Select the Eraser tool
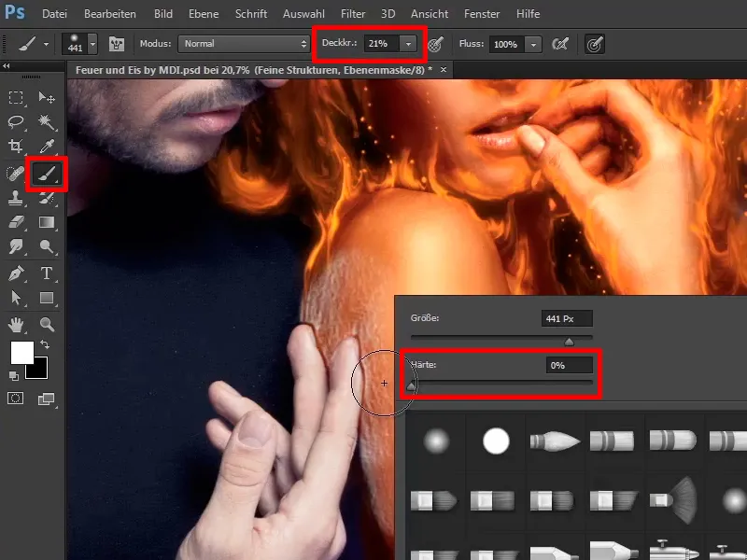 point(16,222)
